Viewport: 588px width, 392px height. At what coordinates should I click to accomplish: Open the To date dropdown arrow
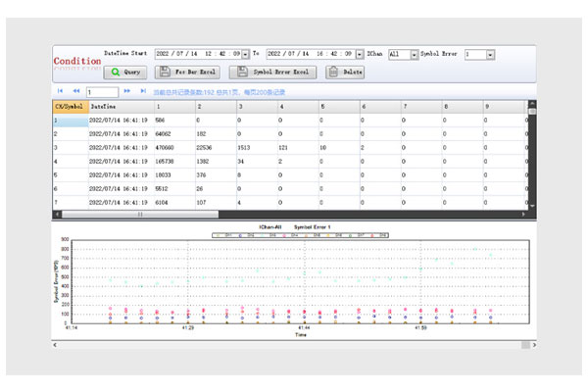[x=360, y=55]
